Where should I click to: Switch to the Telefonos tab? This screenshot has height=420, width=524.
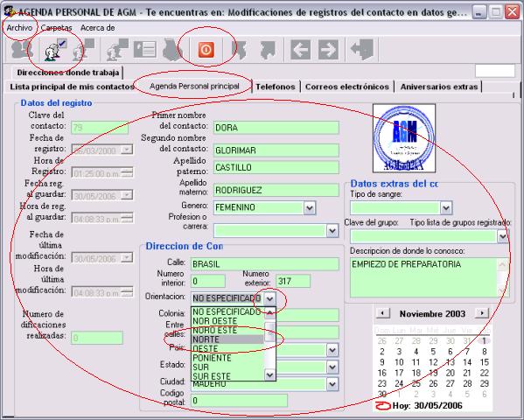(x=276, y=87)
